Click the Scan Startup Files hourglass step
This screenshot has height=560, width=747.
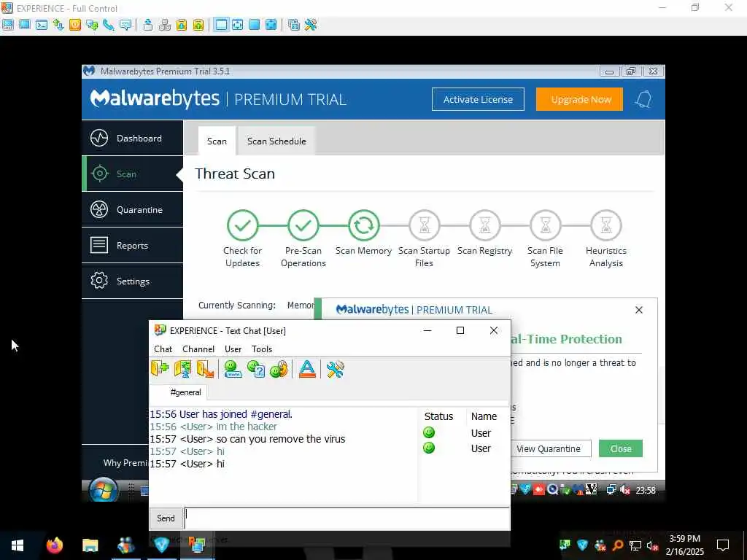424,225
